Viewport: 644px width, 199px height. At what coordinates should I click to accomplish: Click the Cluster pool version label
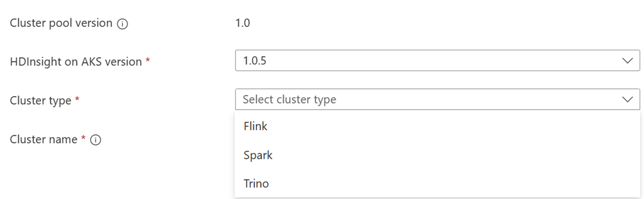[x=61, y=23]
